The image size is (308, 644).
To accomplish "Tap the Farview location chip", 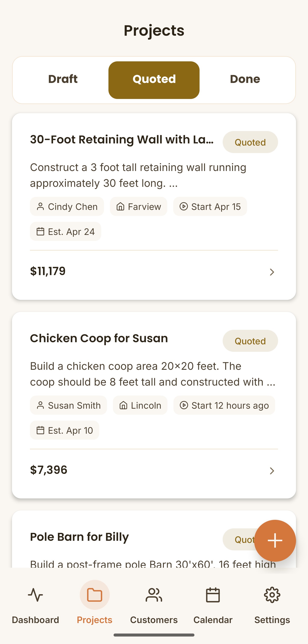I will pos(139,206).
